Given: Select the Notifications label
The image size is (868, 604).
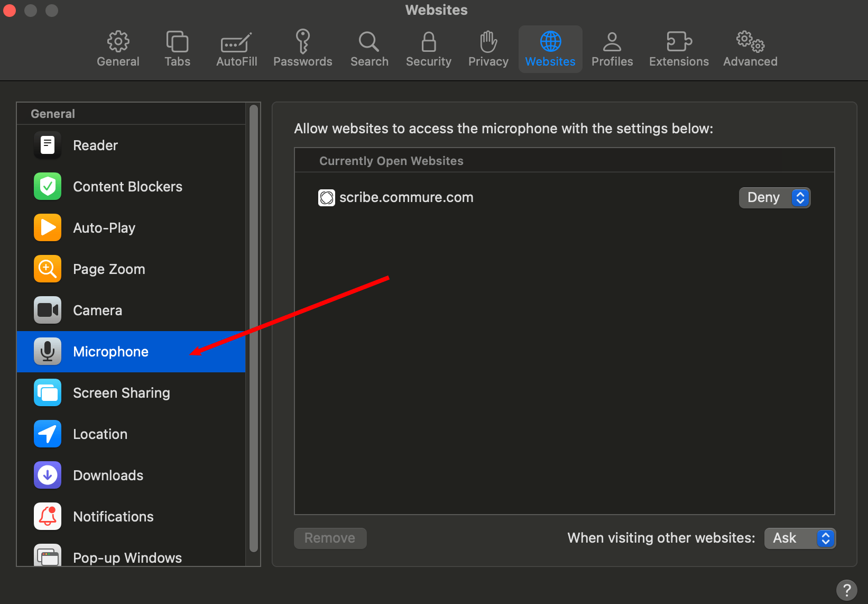Looking at the screenshot, I should [113, 517].
